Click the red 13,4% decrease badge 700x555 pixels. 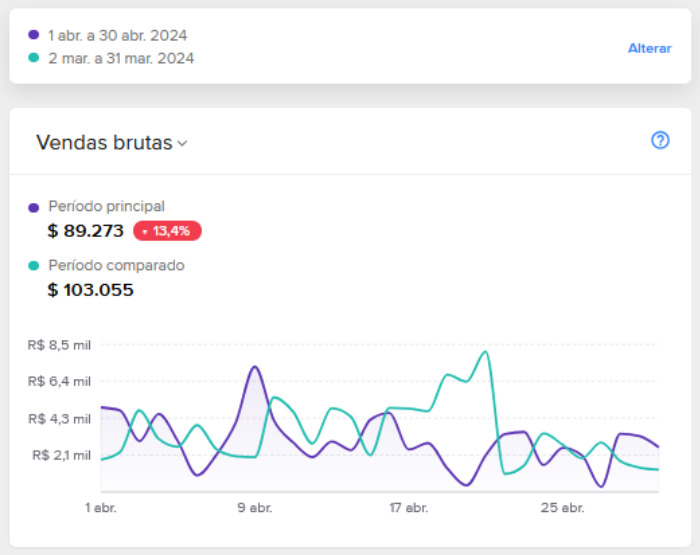(167, 231)
